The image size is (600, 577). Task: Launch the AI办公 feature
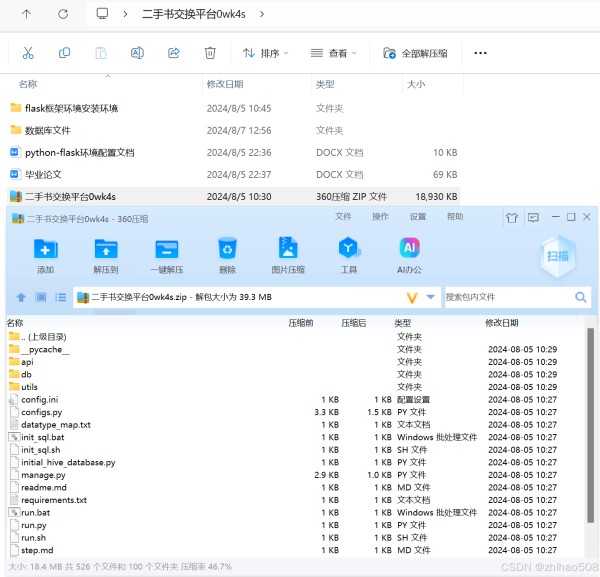coord(409,252)
